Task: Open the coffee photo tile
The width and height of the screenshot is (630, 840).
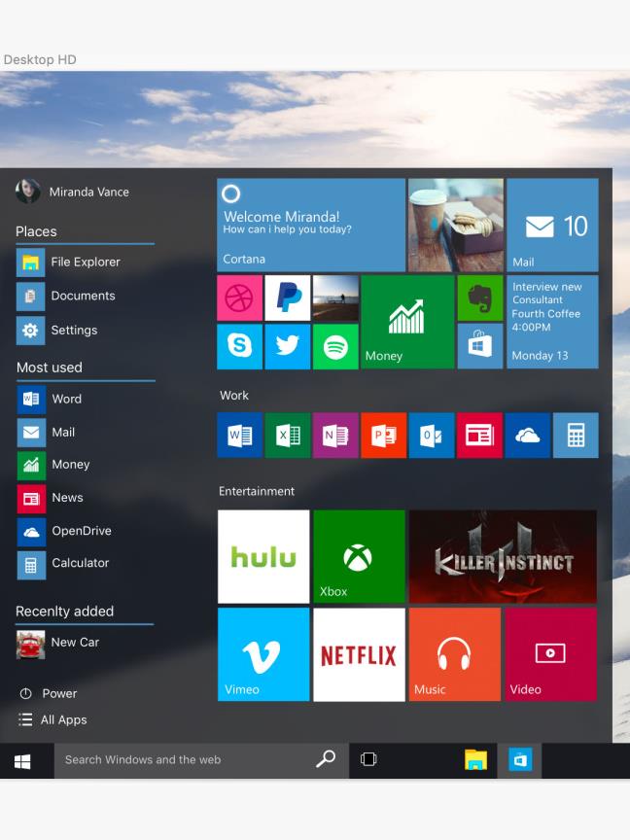Action: pos(456,225)
